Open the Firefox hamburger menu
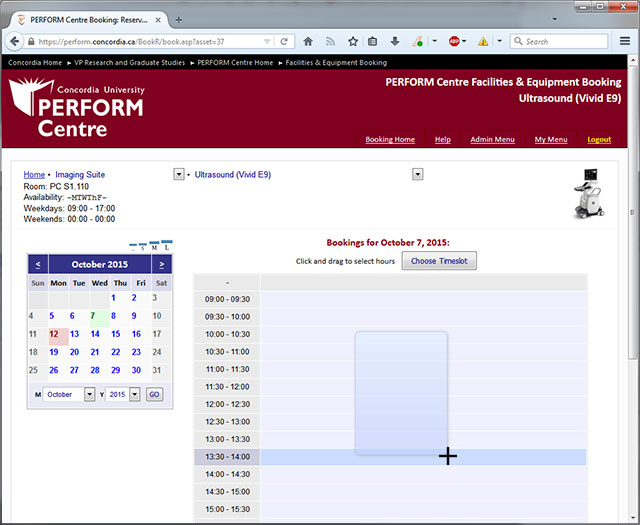Viewport: 640px width, 525px height. coord(624,42)
